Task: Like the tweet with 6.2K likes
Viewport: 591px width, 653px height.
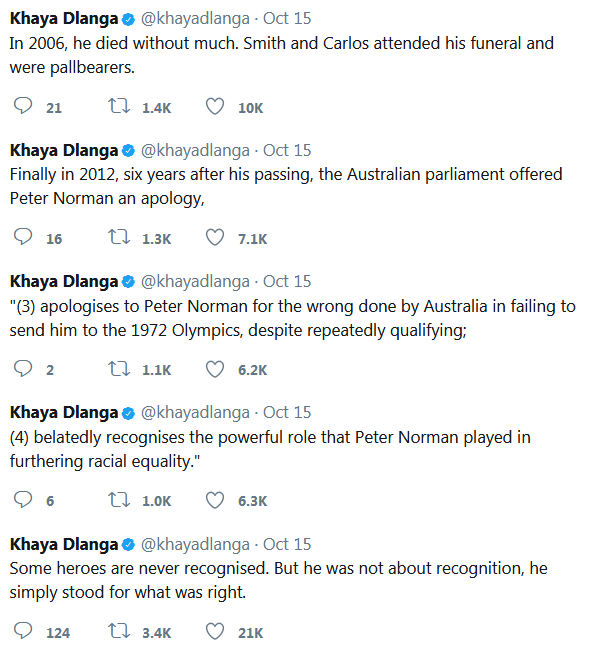Action: pos(215,369)
